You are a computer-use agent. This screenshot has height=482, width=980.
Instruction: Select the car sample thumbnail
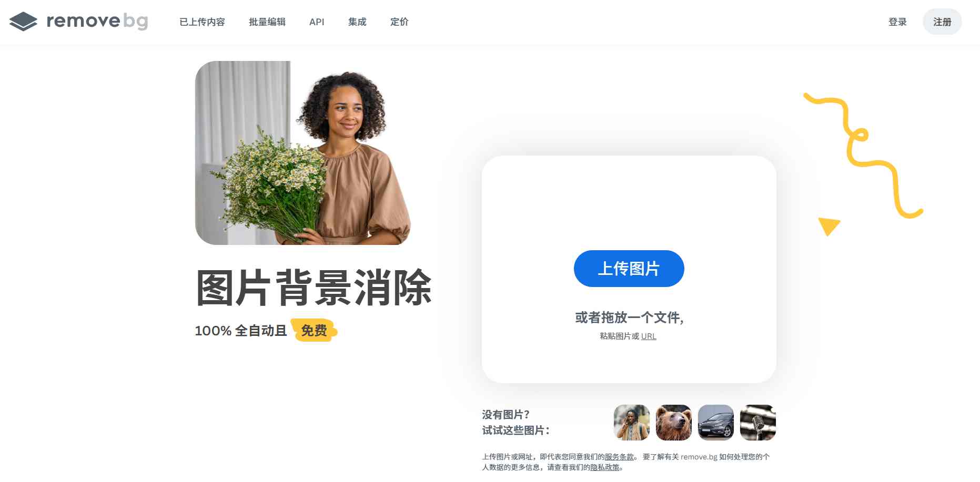716,423
